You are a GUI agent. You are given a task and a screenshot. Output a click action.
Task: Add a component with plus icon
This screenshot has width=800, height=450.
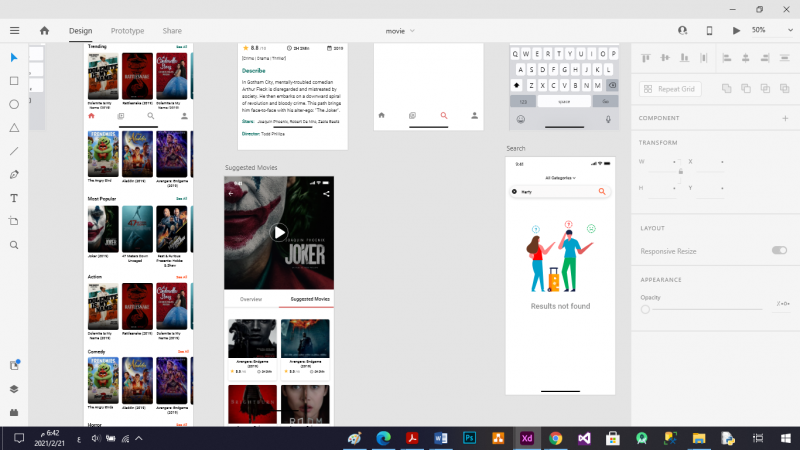tap(785, 118)
